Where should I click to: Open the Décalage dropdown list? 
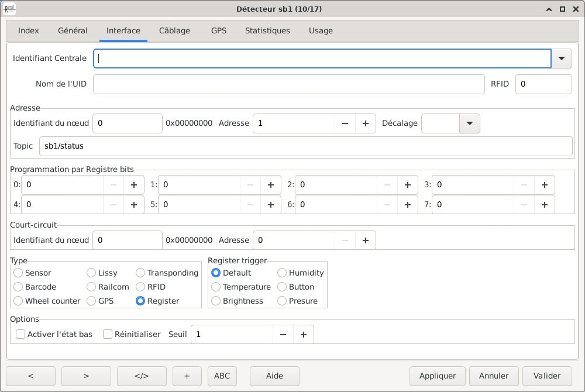click(x=469, y=123)
